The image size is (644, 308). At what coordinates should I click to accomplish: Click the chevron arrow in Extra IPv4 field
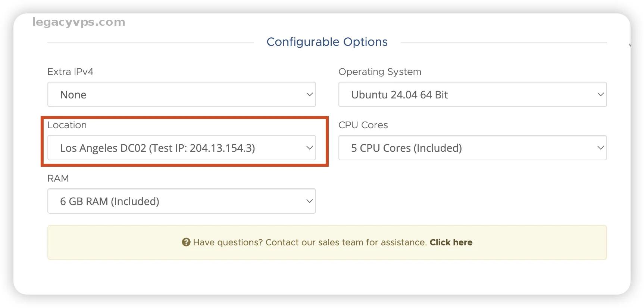coord(309,95)
